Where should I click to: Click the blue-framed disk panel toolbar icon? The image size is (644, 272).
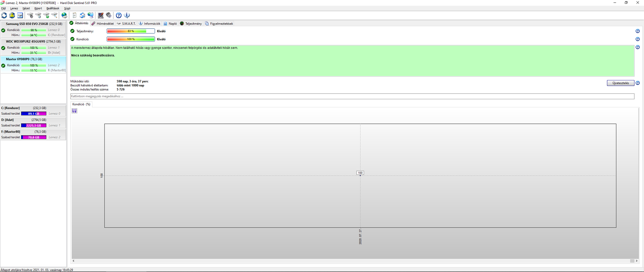point(20,15)
